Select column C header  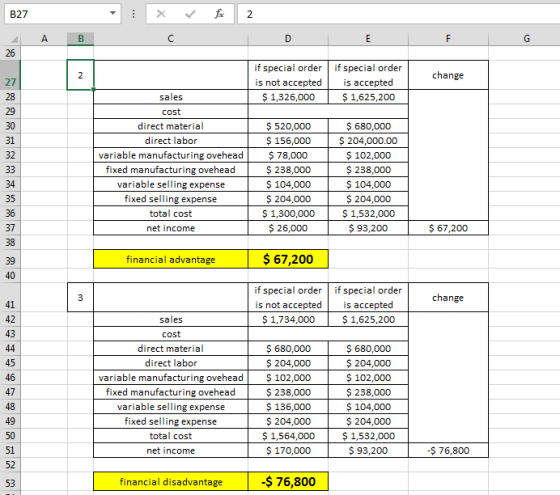[x=171, y=39]
